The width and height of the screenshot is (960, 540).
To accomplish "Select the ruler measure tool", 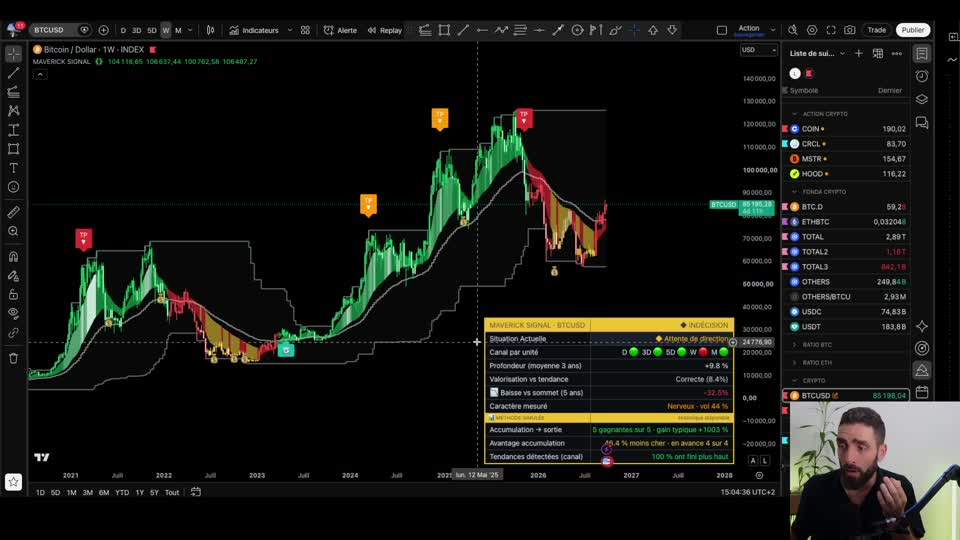I will coord(13,212).
